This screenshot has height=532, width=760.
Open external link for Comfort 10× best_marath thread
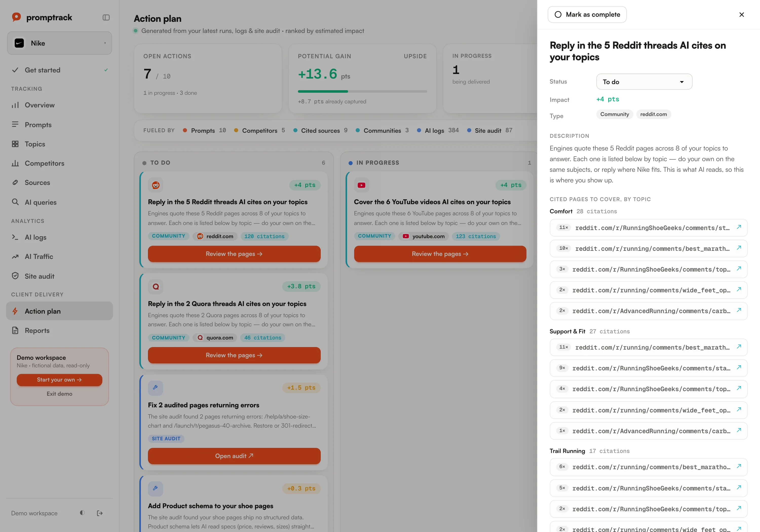click(x=739, y=248)
